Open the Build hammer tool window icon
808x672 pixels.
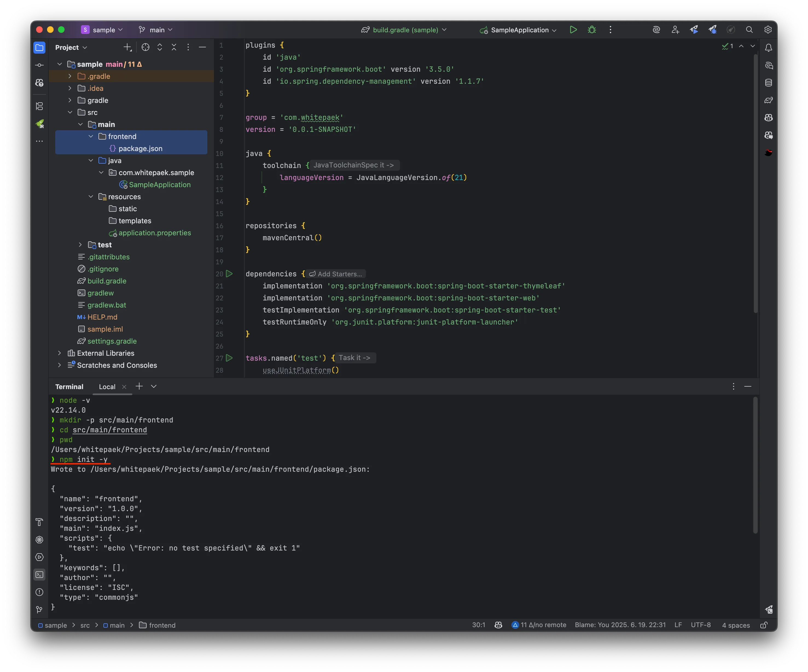tap(39, 522)
